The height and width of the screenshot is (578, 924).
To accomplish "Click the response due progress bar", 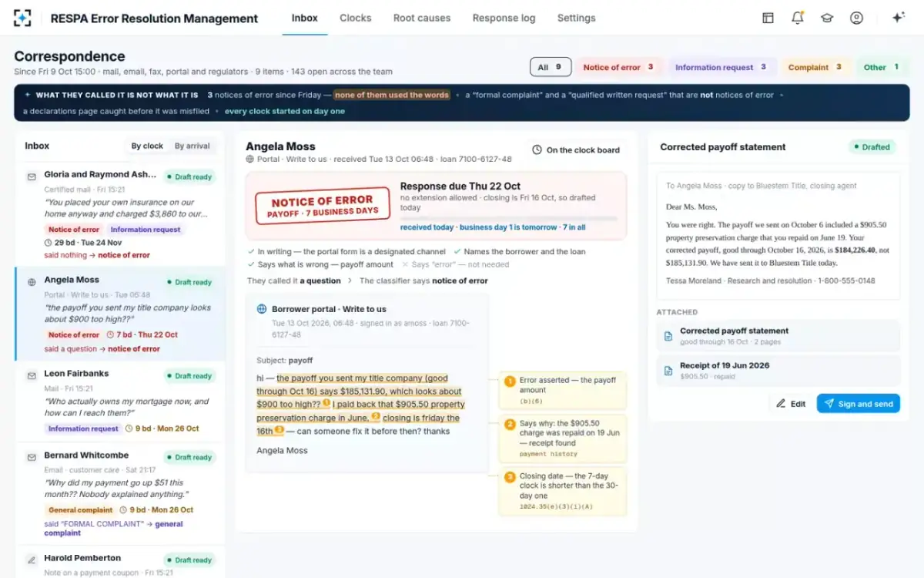I will click(509, 218).
